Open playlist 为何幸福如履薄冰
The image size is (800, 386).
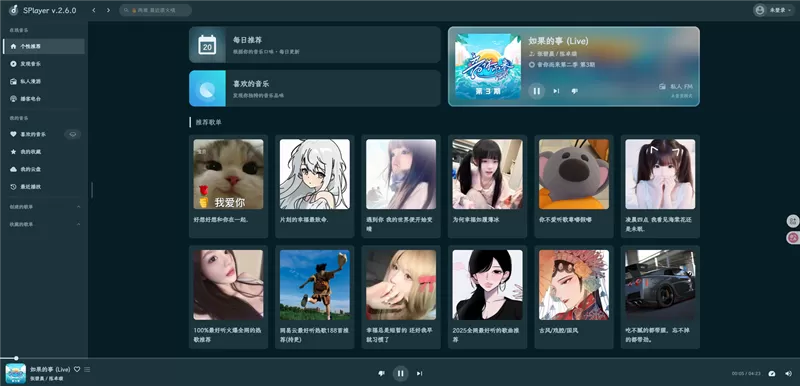(x=487, y=186)
